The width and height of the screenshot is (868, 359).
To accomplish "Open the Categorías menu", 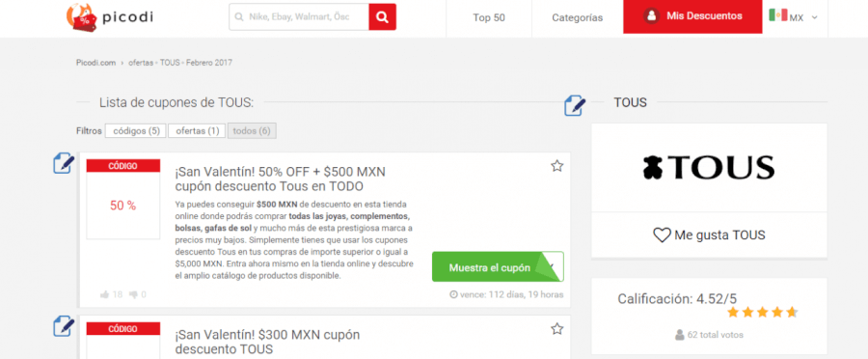I will [x=578, y=17].
